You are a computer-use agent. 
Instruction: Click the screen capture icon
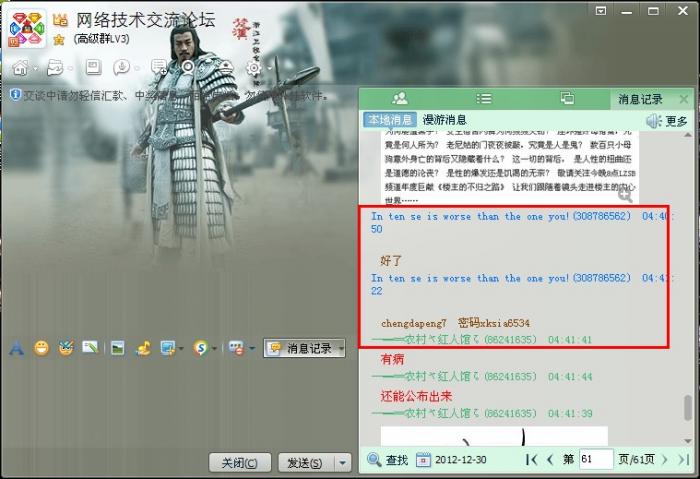[x=168, y=348]
